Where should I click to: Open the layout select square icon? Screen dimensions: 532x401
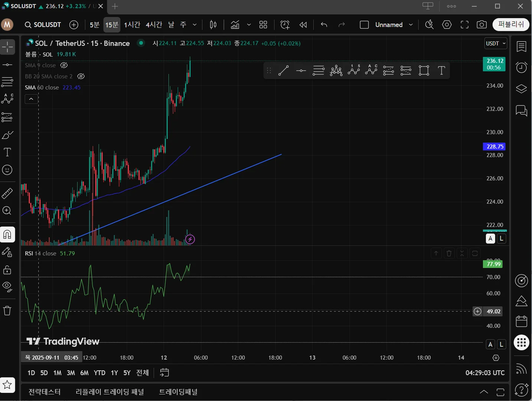click(x=364, y=25)
